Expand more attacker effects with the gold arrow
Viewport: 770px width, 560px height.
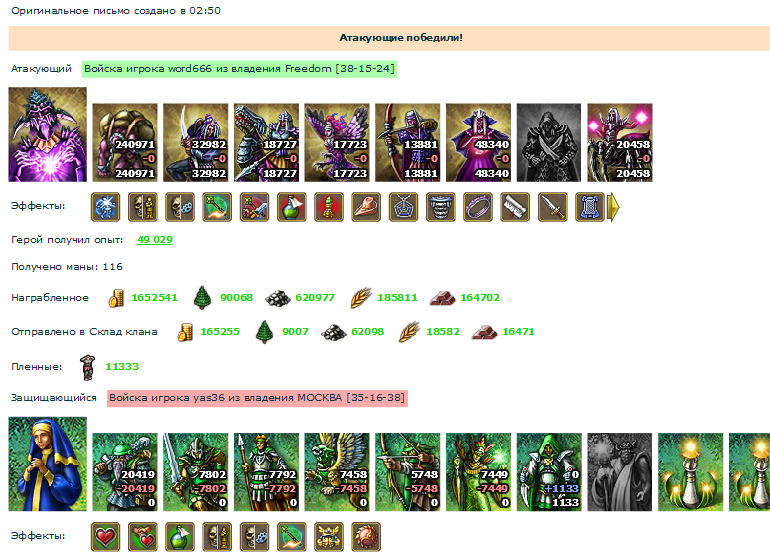[613, 207]
